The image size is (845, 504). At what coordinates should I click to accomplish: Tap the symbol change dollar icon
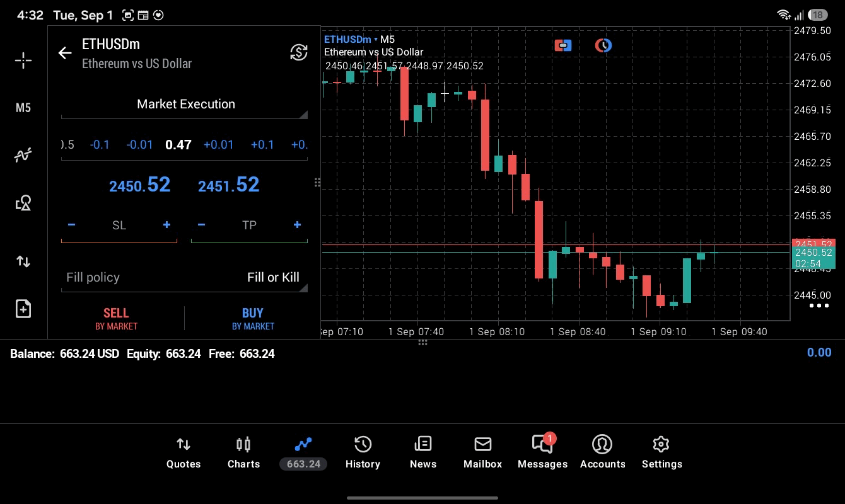point(298,52)
